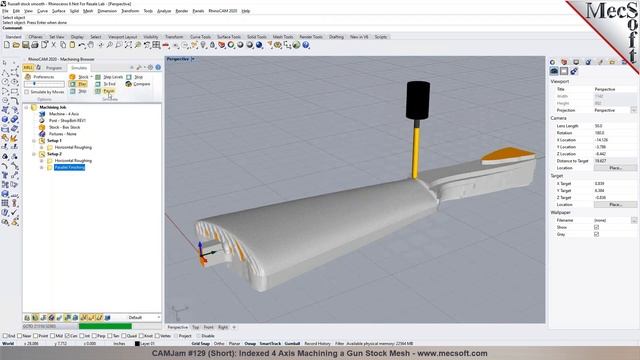Click the blue Help question mark icon
This screenshot has width=640, height=360.
[306, 45]
